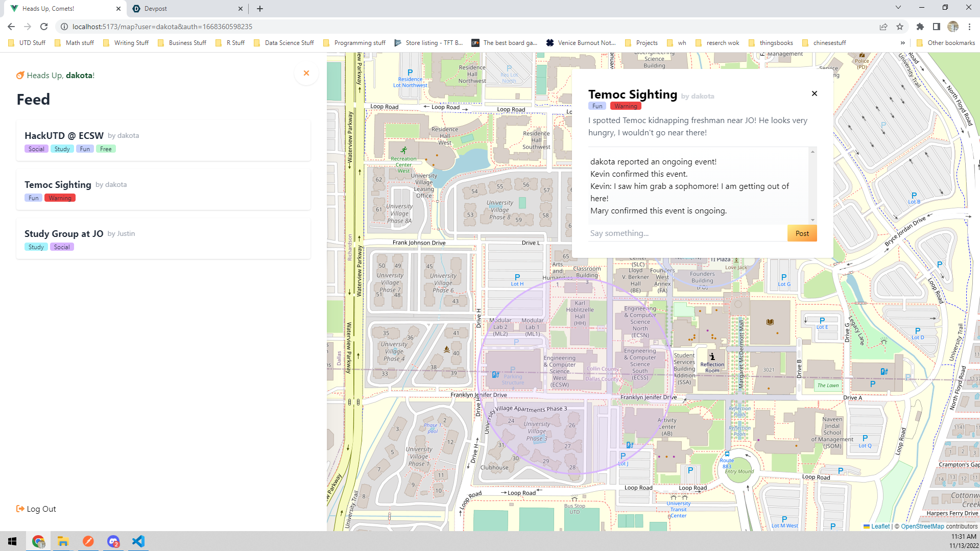Open the Programming stuff bookmark folder

tap(354, 43)
